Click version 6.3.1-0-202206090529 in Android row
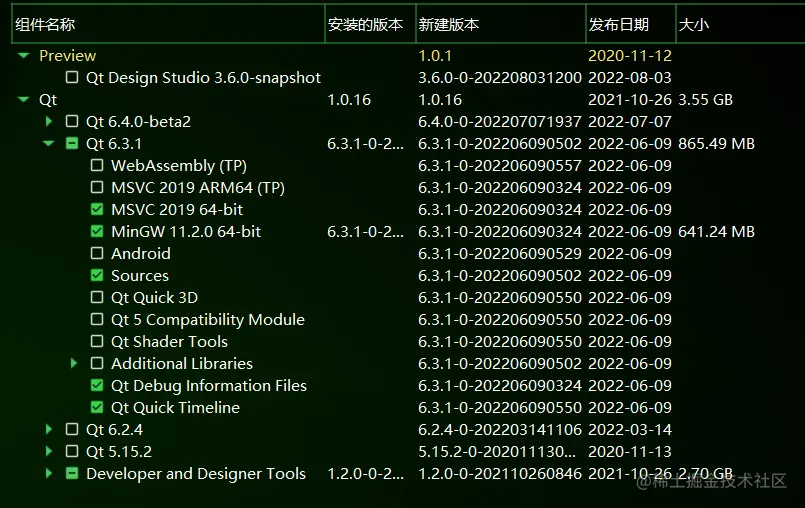 click(500, 253)
